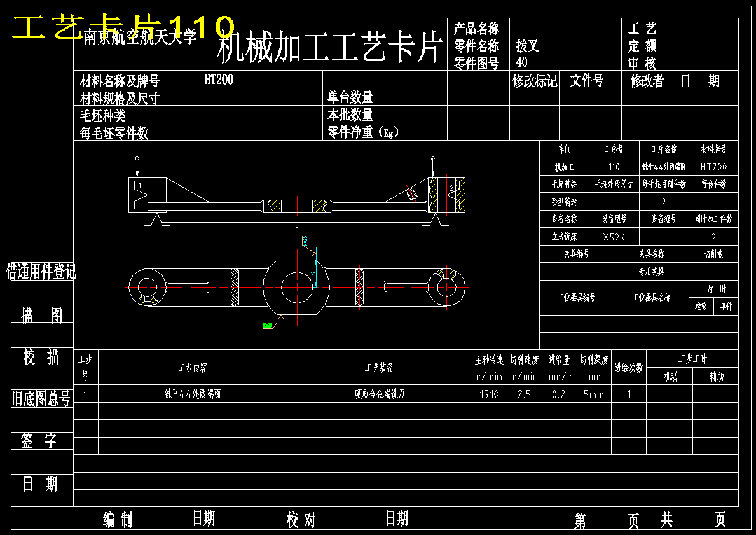The image size is (756, 535).
Task: Click the 夹具编号 header cell
Action: coord(577,254)
